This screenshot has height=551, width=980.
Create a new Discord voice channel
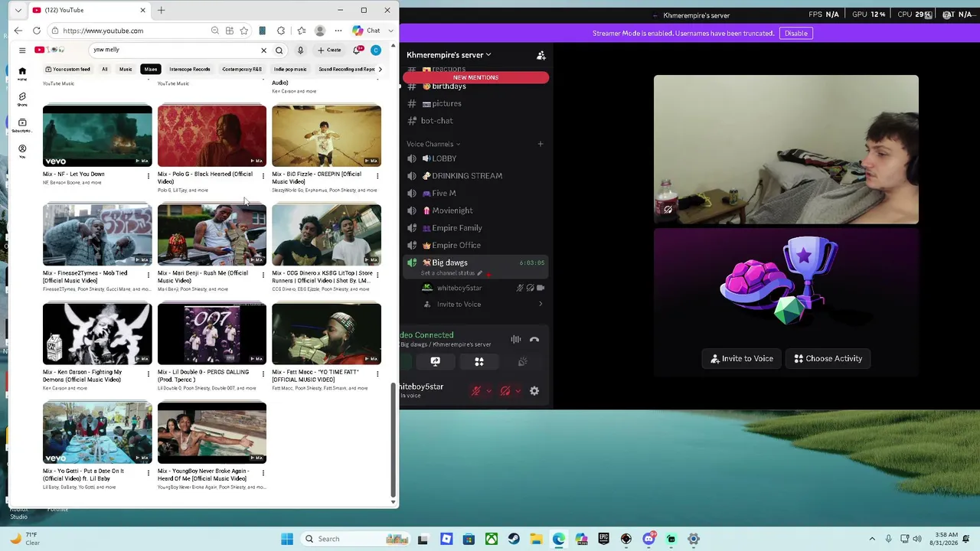540,144
